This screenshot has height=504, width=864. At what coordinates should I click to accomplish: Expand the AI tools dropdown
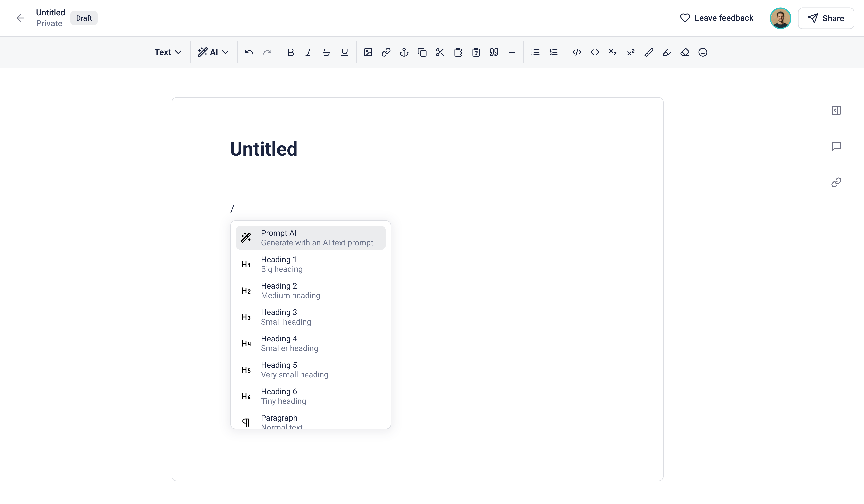tap(213, 52)
